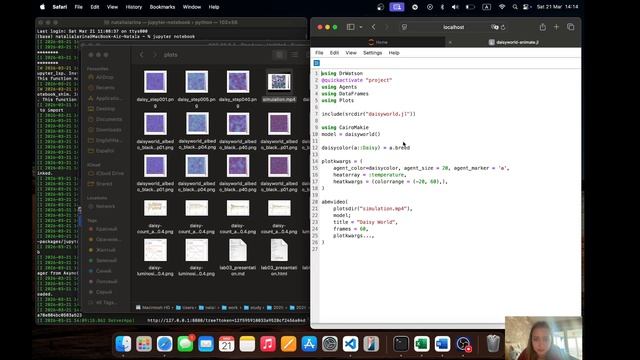
Task: Click the blue icon below Jupyter's File menu
Action: coord(317,63)
